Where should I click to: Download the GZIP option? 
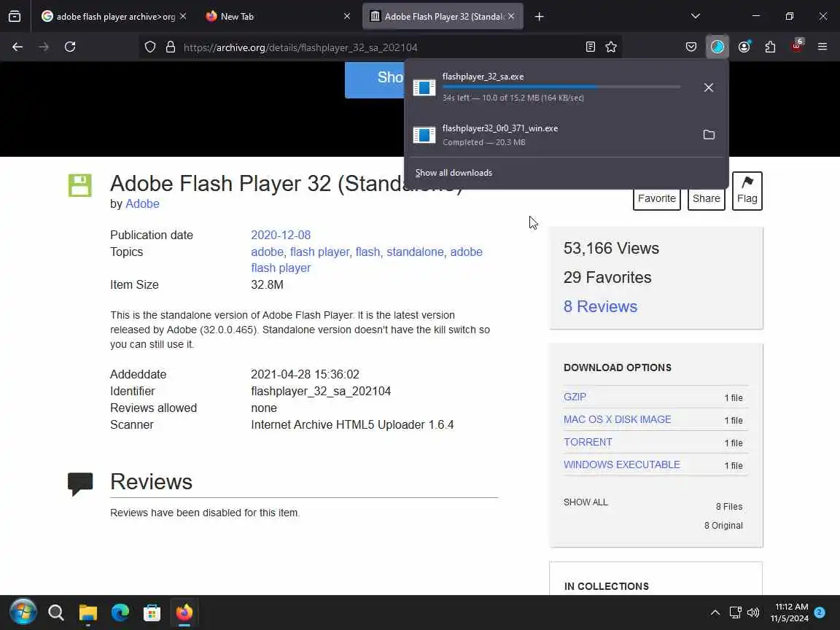(575, 397)
